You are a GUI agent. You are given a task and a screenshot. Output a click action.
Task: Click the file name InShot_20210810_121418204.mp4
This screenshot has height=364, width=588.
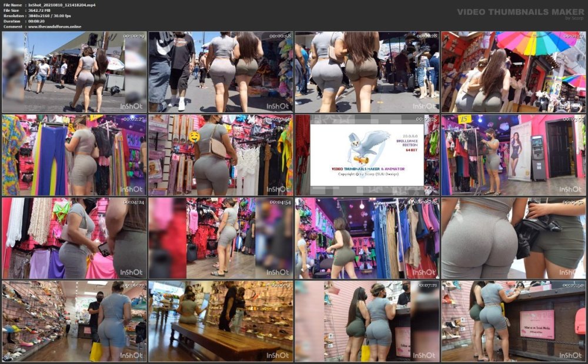click(x=62, y=5)
